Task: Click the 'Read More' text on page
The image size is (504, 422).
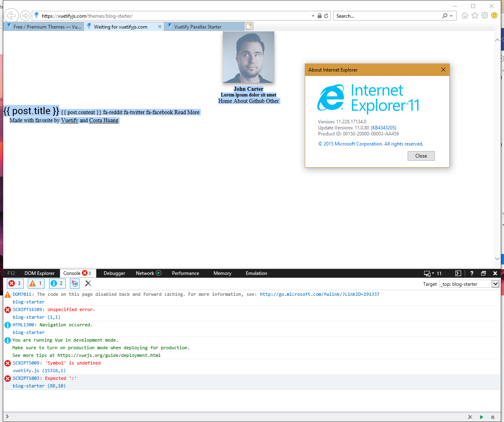Action: pos(187,112)
